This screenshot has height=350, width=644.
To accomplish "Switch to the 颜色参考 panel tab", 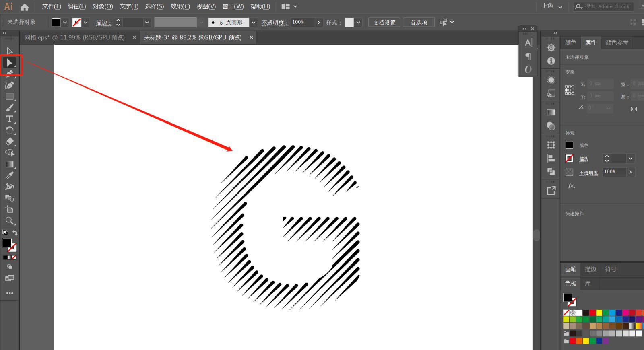I will [x=617, y=43].
